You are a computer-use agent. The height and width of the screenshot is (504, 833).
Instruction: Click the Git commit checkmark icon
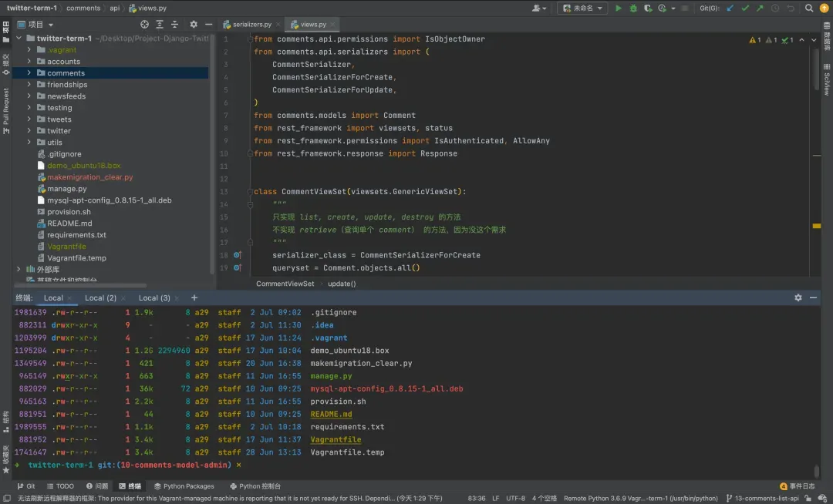click(x=745, y=8)
